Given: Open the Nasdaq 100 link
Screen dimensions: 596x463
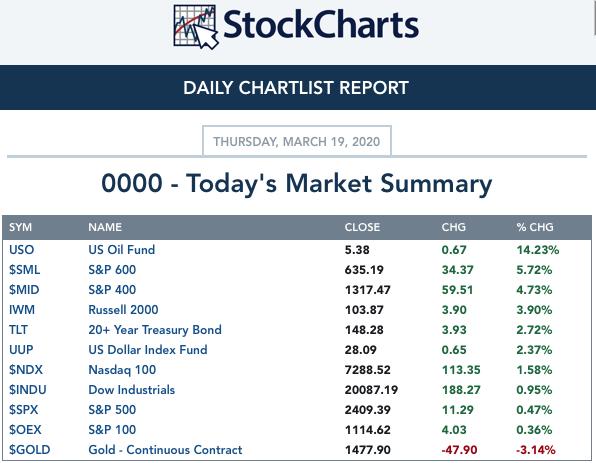Looking at the screenshot, I should pos(122,370).
